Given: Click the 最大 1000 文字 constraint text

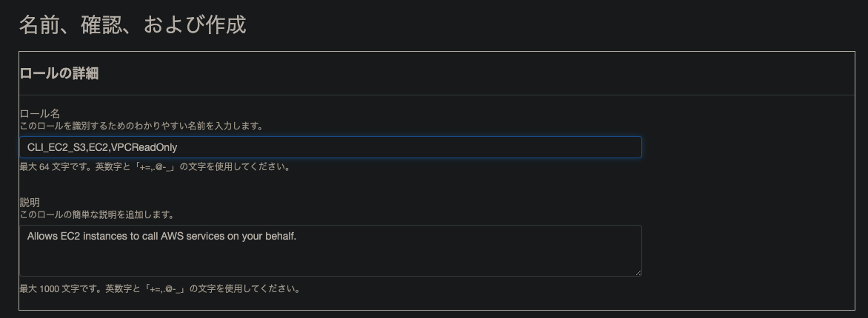Looking at the screenshot, I should 160,288.
